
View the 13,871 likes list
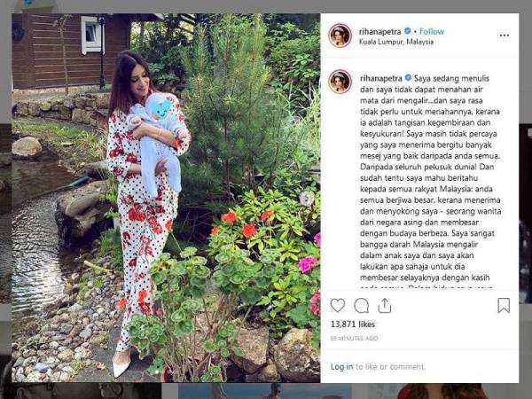[x=353, y=325]
